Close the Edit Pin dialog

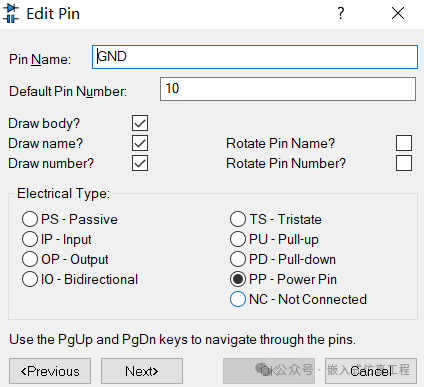click(x=398, y=13)
